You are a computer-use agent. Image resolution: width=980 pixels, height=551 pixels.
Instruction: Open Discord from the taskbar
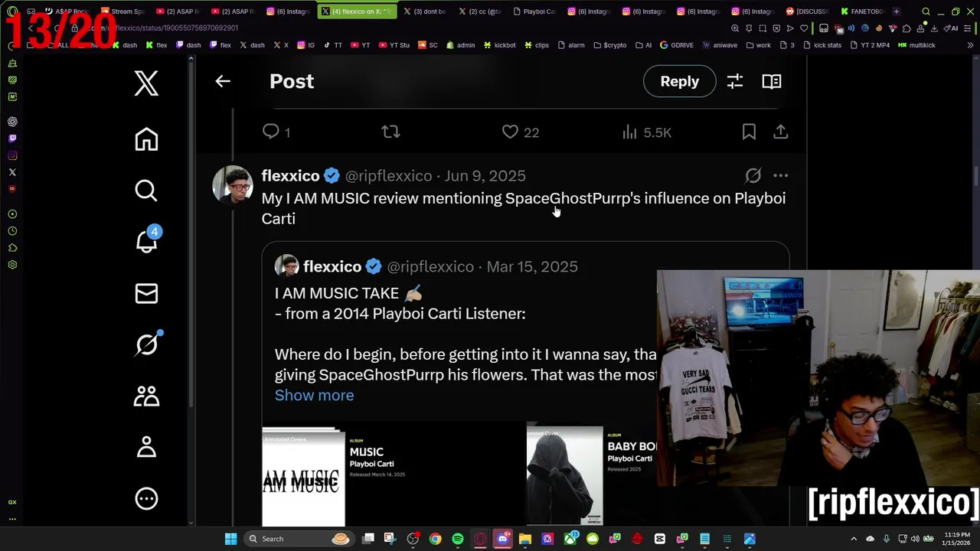tap(502, 539)
